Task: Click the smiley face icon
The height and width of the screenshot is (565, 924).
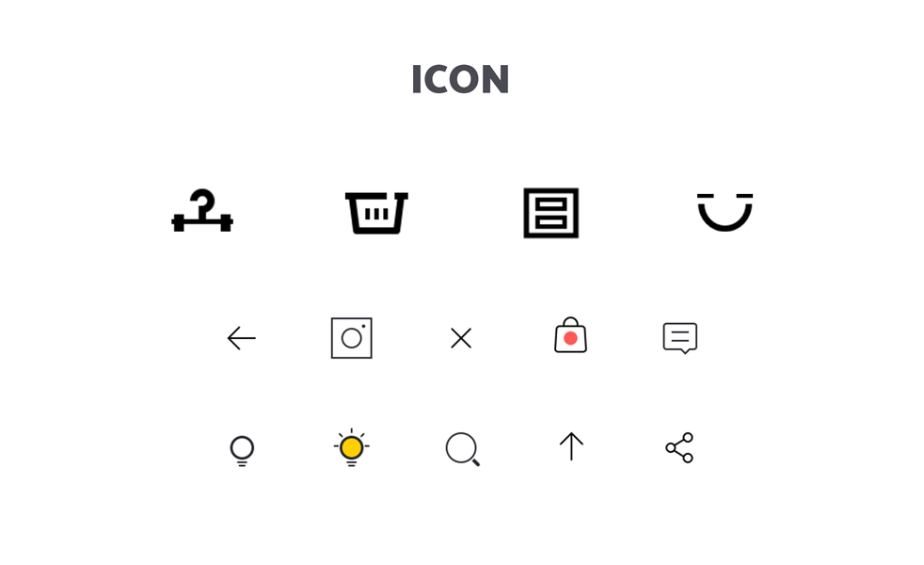Action: point(725,212)
